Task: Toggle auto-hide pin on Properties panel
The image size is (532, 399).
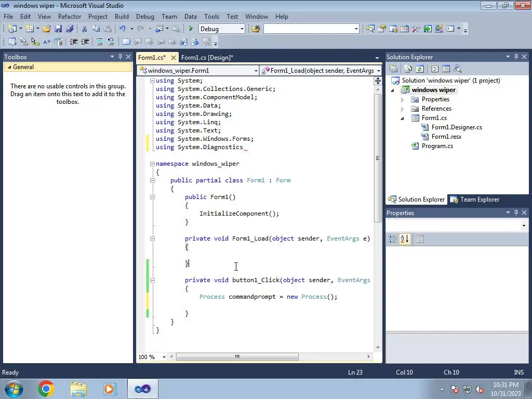Action: (x=516, y=212)
